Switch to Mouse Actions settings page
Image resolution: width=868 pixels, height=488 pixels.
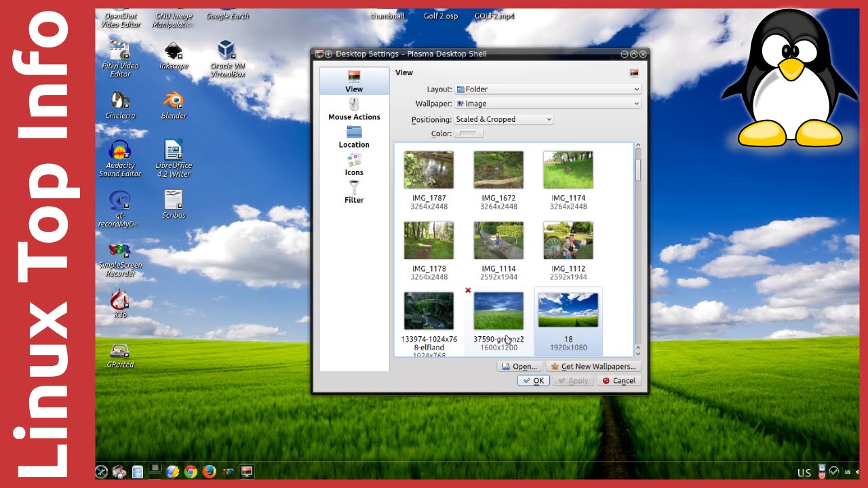coord(354,108)
